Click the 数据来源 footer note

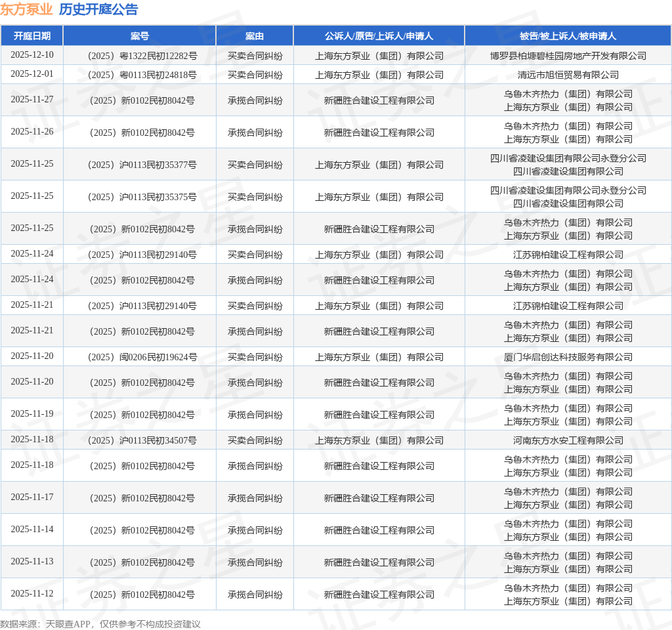[x=100, y=624]
